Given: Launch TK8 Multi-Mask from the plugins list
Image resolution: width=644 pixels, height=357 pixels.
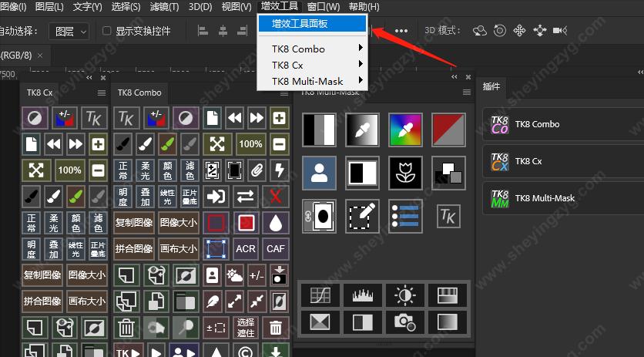Looking at the screenshot, I should point(562,198).
